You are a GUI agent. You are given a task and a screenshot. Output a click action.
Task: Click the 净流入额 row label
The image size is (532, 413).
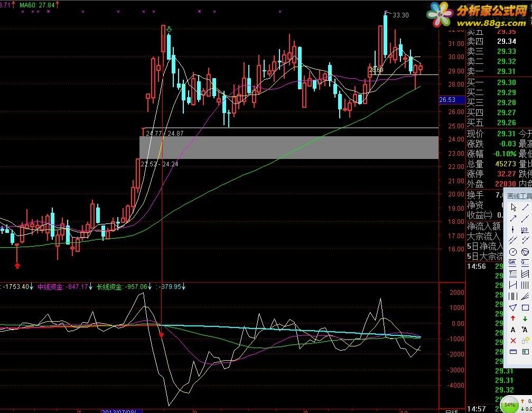click(484, 226)
